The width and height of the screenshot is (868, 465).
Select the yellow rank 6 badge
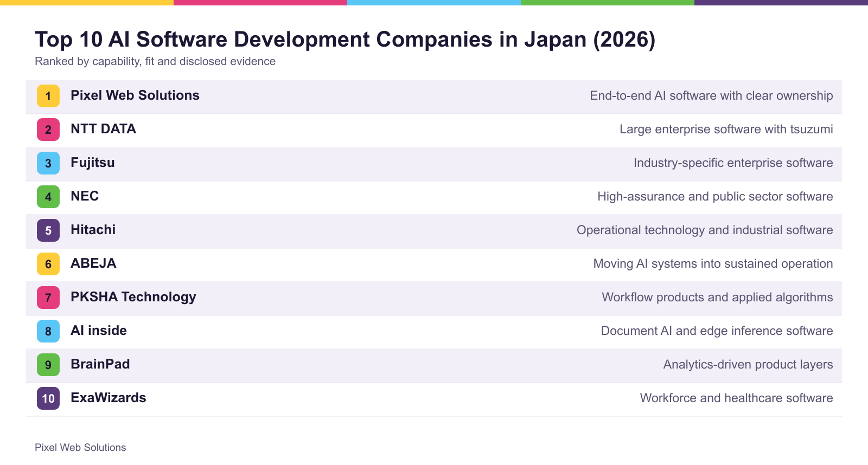pyautogui.click(x=48, y=264)
